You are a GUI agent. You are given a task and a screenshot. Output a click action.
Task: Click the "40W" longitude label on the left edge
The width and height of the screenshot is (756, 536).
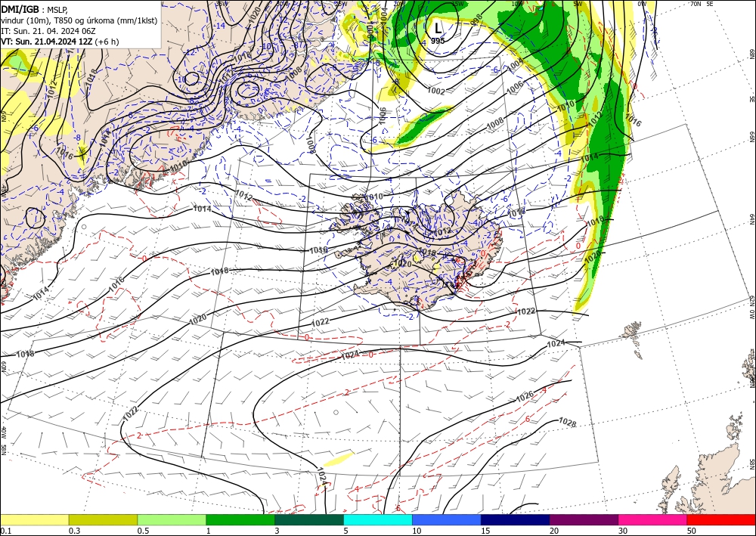(3, 431)
